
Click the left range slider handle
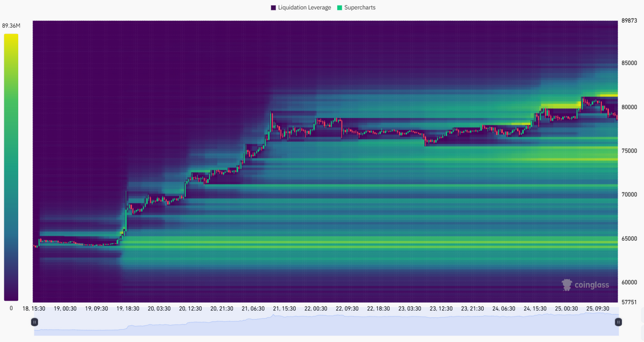pos(34,321)
